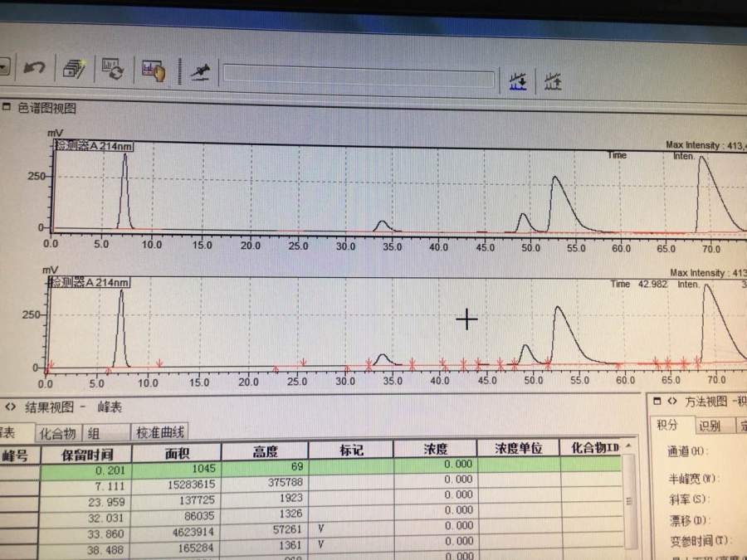
Task: Click the 方法视图 panel square icon
Action: click(657, 402)
